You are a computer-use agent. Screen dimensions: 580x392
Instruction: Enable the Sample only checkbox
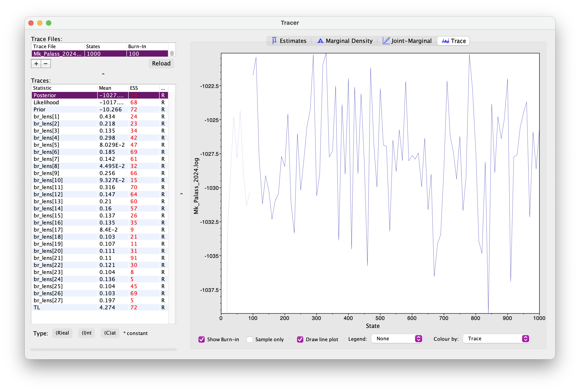click(x=250, y=339)
